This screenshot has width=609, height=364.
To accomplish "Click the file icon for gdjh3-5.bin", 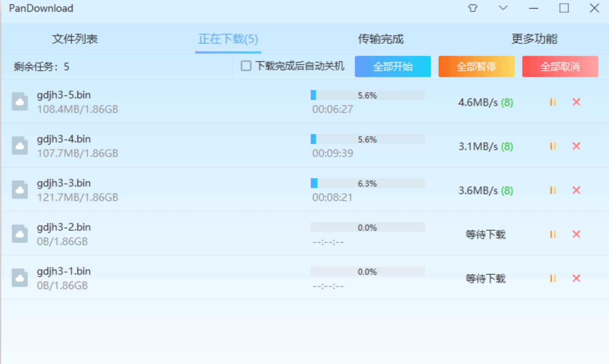I will [x=20, y=101].
